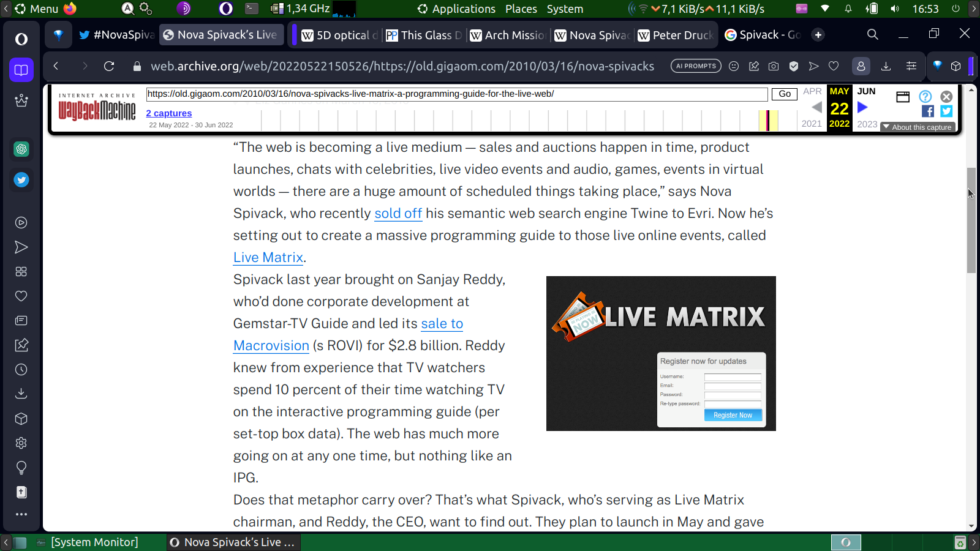Open Downloads from the sidebar
980x551 pixels.
tap(21, 394)
